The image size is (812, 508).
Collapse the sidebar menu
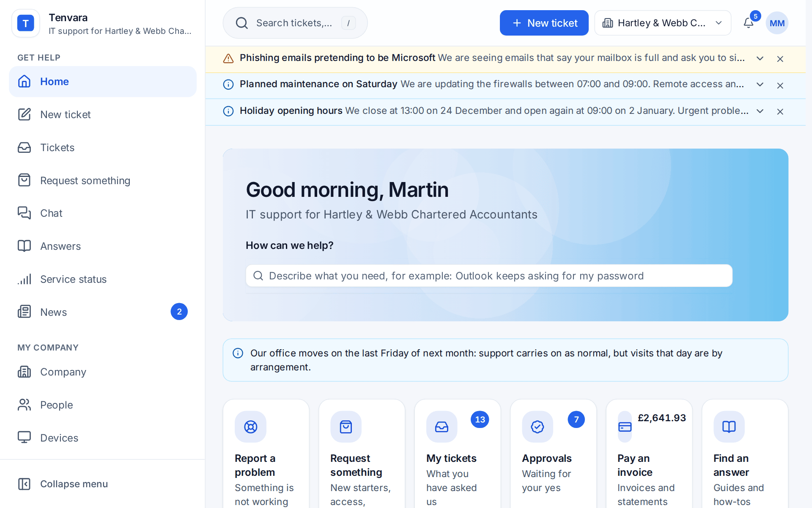[x=103, y=483]
